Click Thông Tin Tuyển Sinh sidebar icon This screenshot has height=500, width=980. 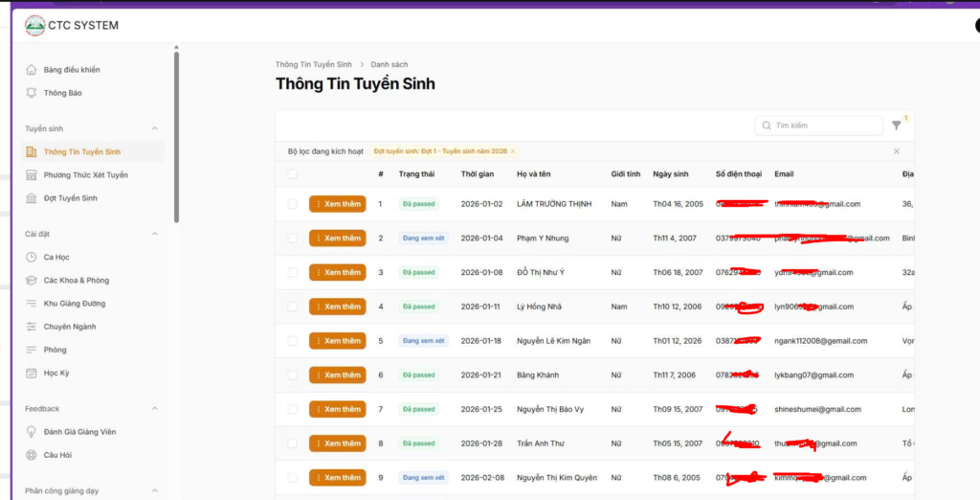[32, 151]
